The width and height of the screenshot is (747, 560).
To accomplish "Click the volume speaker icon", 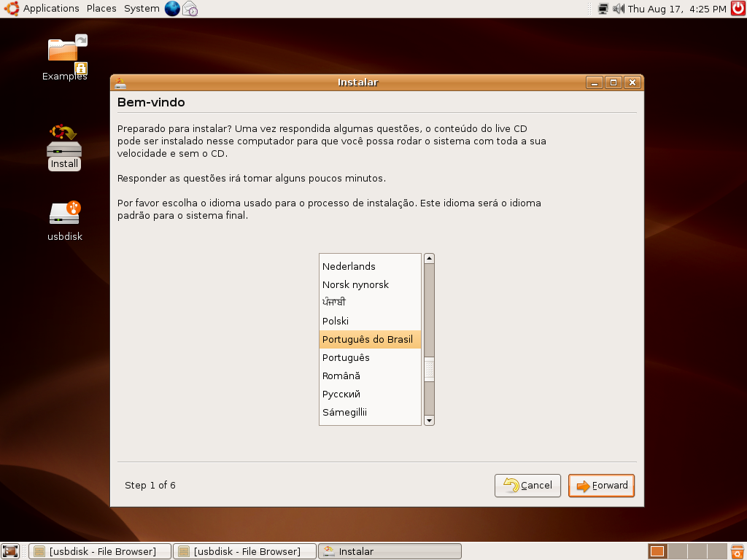I will tap(619, 9).
